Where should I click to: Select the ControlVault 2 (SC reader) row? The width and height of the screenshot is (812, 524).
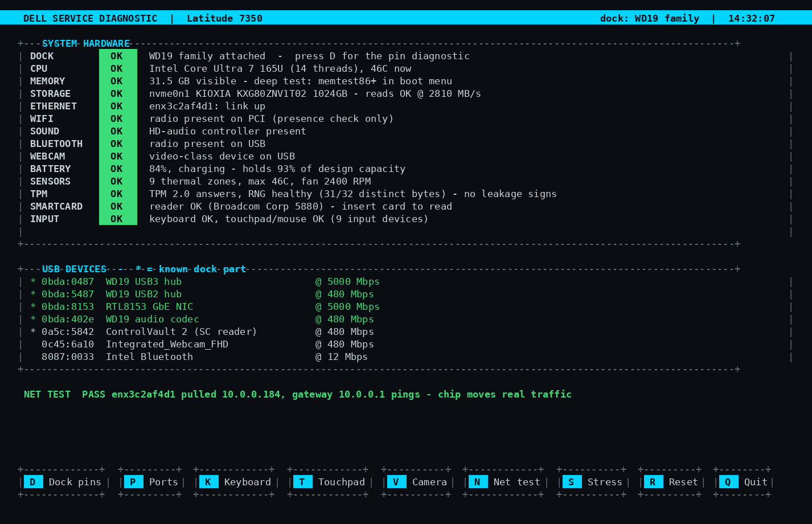point(202,331)
